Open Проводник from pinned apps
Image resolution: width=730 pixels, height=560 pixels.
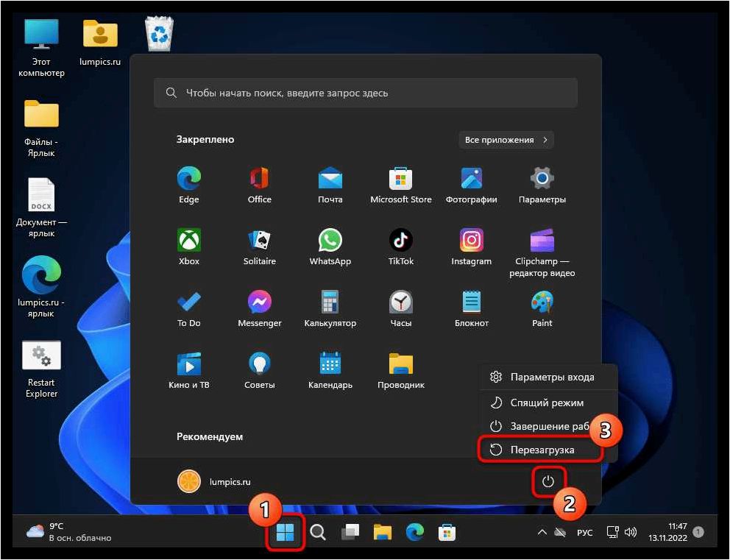401,371
